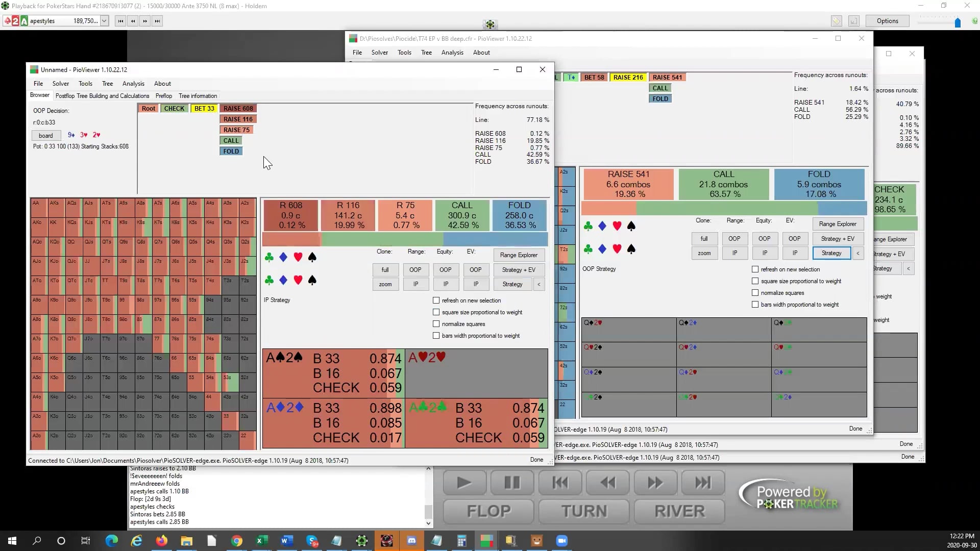This screenshot has height=551, width=980.
Task: Open the Solver menu in Unnamed PioViewer
Action: point(60,84)
